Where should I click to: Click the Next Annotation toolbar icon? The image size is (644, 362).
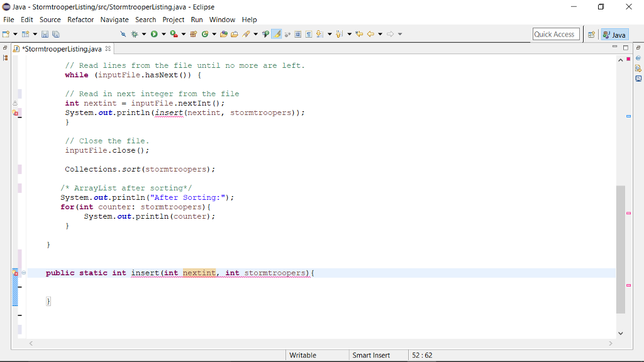[x=319, y=34]
